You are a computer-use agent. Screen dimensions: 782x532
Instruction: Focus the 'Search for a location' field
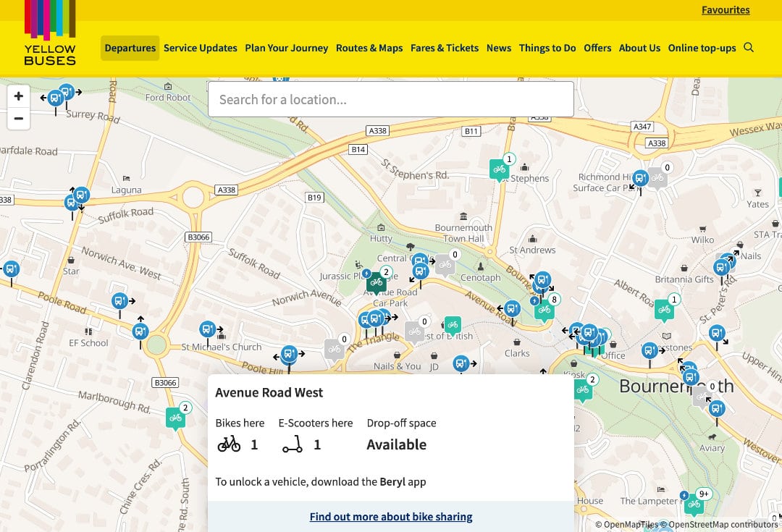click(x=391, y=99)
